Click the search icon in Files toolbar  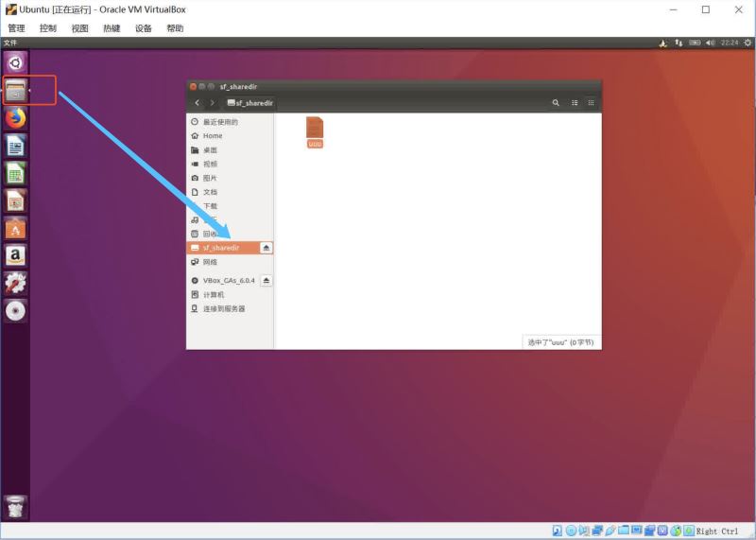pyautogui.click(x=556, y=102)
